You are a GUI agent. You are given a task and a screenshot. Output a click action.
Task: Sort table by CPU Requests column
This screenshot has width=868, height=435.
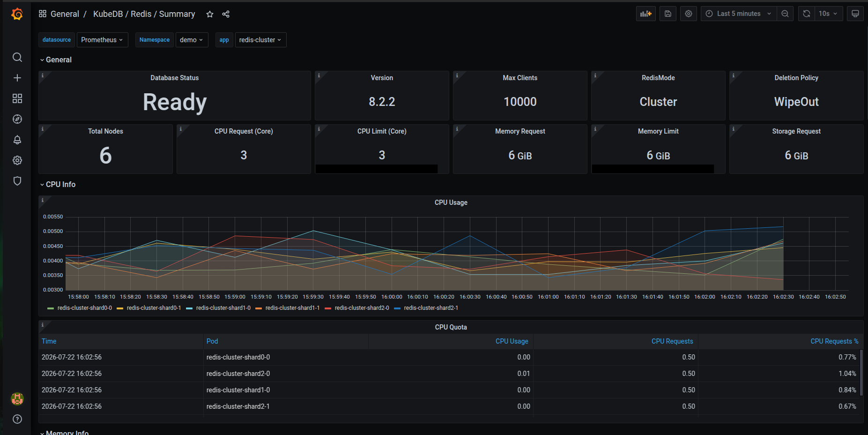(672, 341)
